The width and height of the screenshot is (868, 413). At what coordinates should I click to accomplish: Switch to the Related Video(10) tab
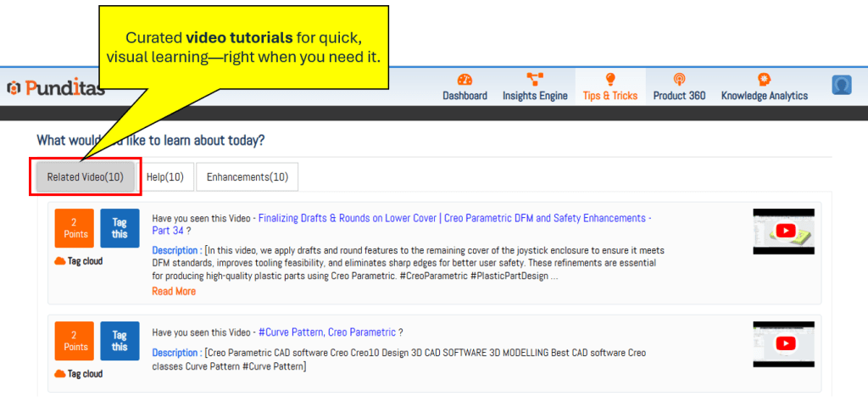pos(85,177)
